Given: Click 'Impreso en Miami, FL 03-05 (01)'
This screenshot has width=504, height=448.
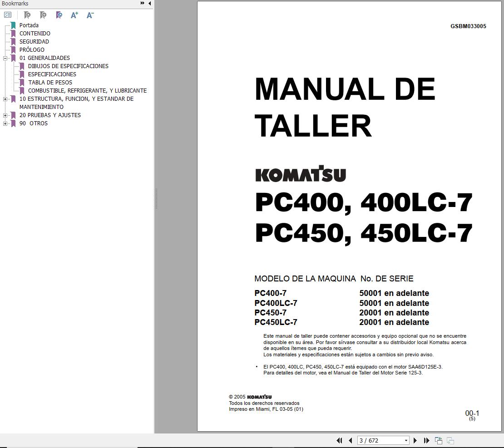Looking at the screenshot, I should [266, 409].
